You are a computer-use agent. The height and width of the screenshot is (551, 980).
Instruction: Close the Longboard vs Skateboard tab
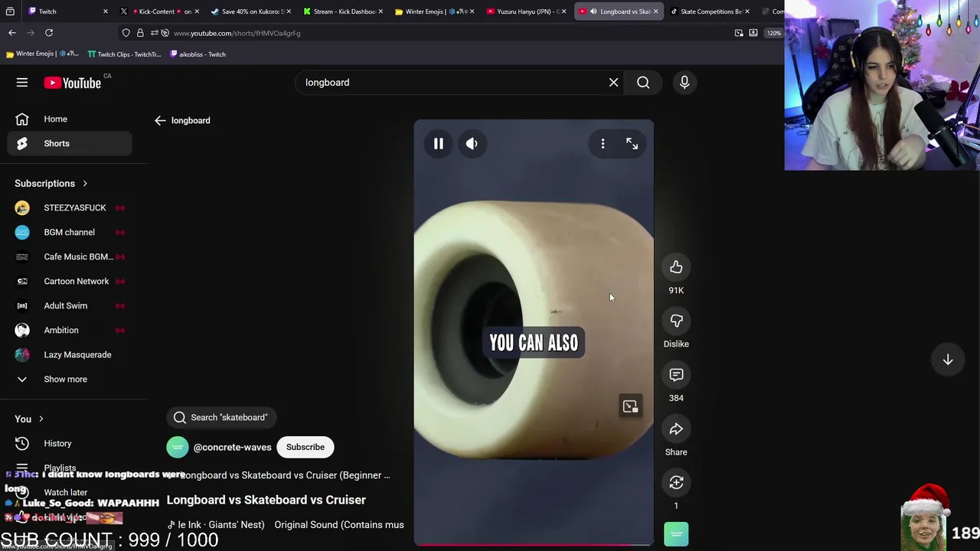coord(655,11)
